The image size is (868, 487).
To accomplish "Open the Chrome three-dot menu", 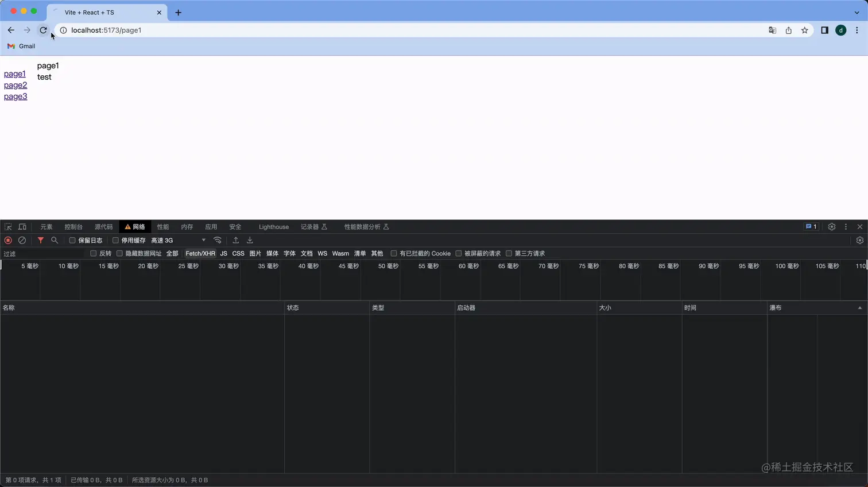I will pyautogui.click(x=857, y=30).
